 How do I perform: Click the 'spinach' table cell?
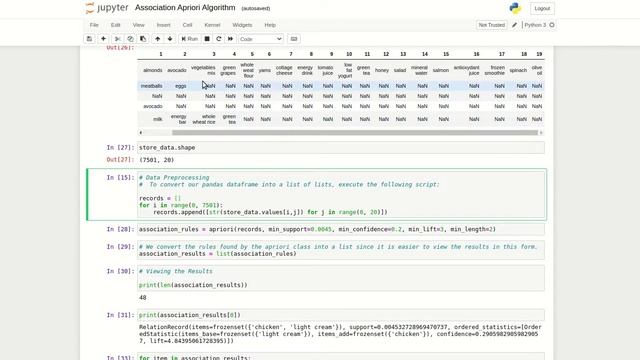click(x=518, y=70)
